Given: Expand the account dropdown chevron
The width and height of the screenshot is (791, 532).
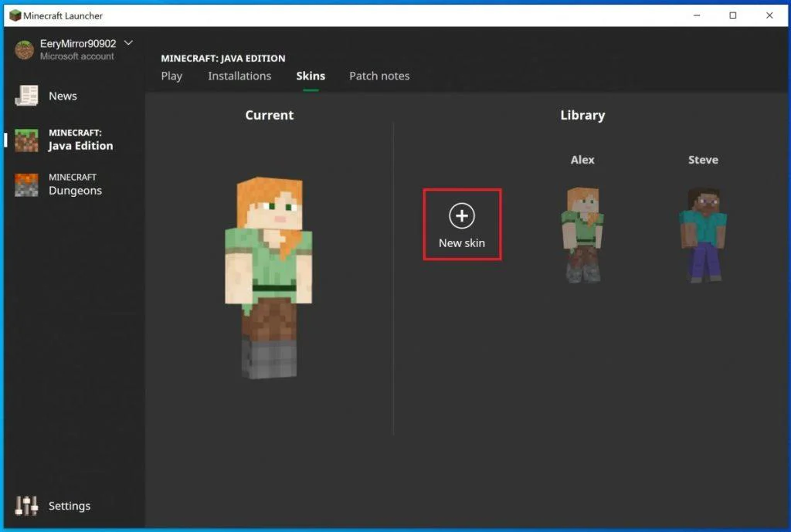Looking at the screenshot, I should (x=129, y=43).
